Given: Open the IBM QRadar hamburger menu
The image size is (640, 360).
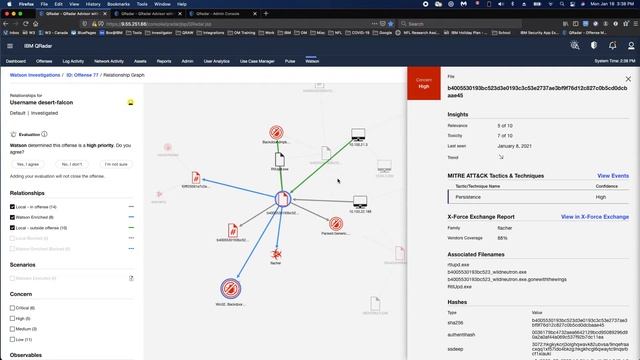Looking at the screenshot, I should (10, 46).
